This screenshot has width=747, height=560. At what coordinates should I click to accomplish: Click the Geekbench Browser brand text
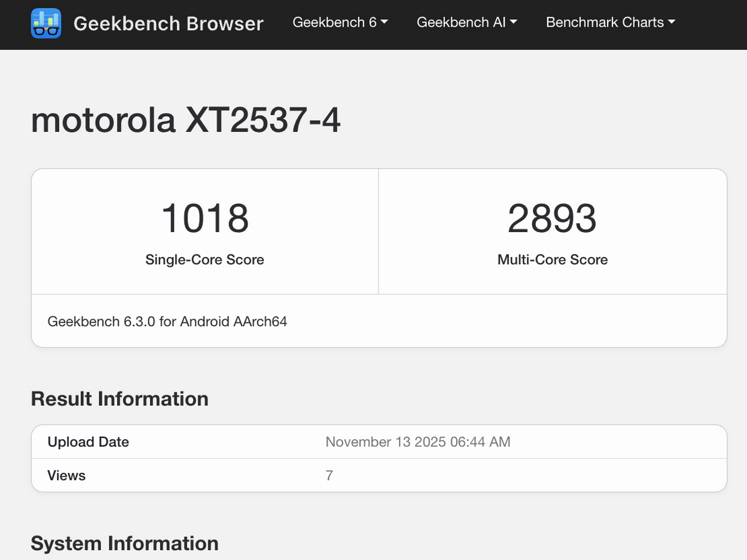[x=168, y=24]
